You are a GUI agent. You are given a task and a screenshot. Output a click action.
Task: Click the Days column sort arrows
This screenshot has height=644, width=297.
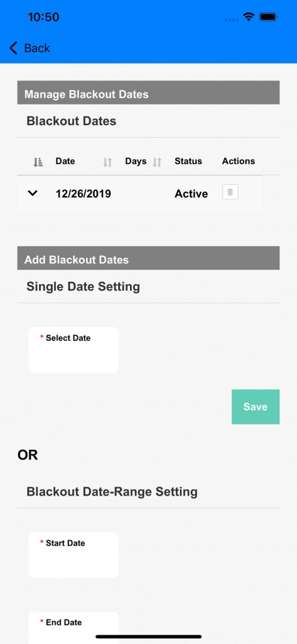pyautogui.click(x=157, y=162)
